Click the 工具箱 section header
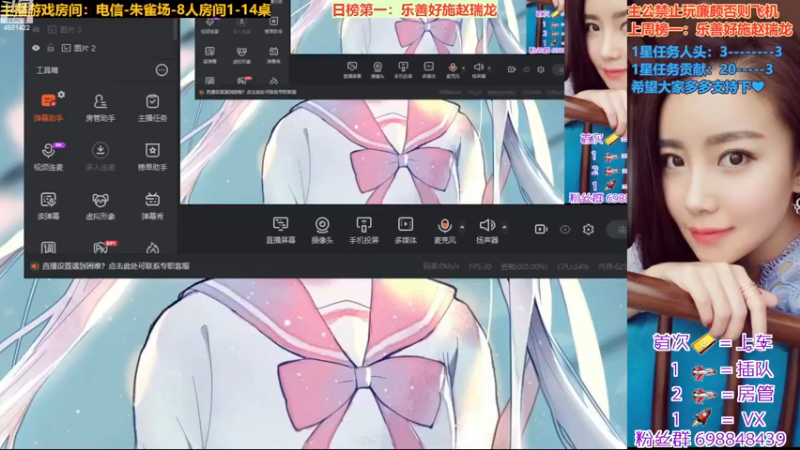The image size is (800, 450). [x=47, y=70]
